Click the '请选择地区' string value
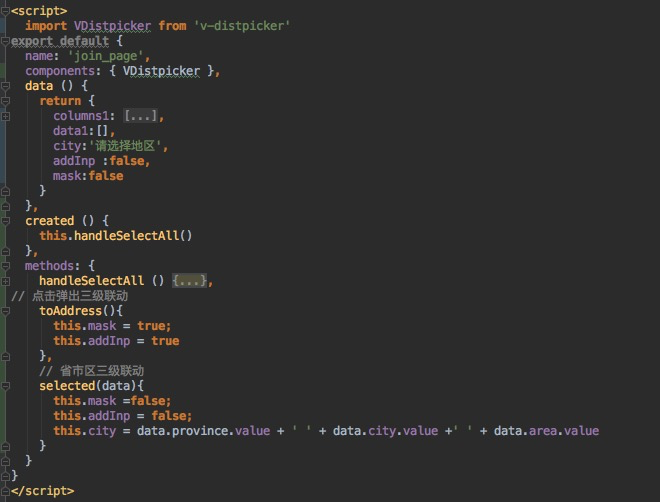 (125, 146)
